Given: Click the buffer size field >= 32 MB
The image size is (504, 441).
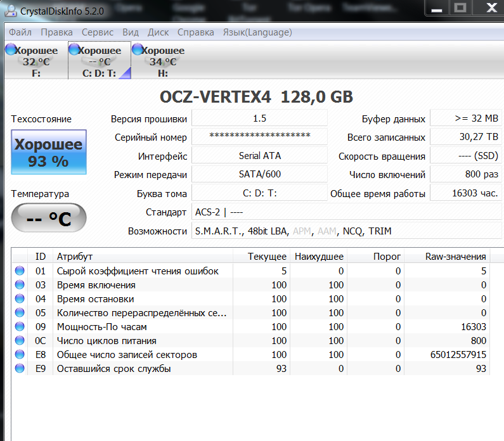Looking at the screenshot, I should pyautogui.click(x=465, y=118).
